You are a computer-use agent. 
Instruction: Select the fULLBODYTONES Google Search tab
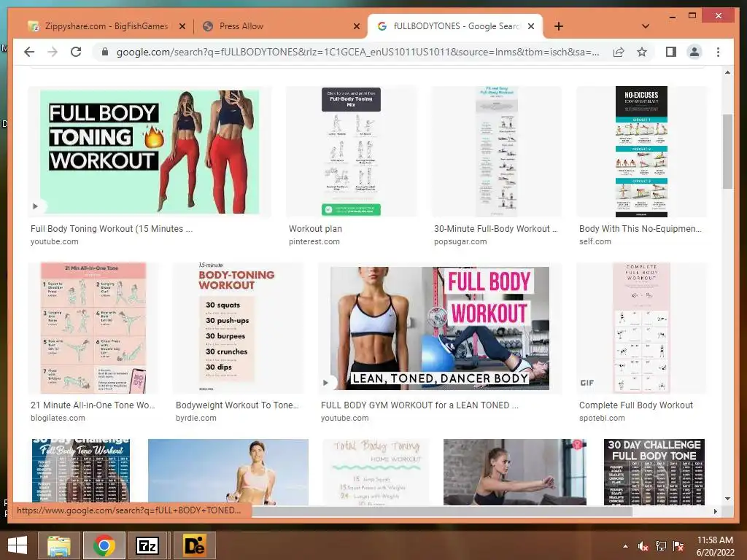[x=455, y=26]
